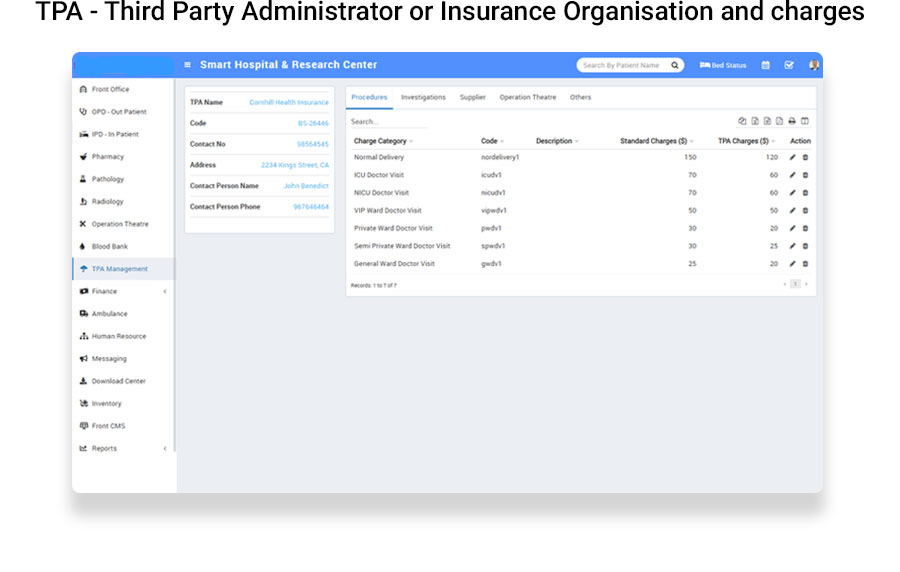Screen dimensions: 900x572
Task: Open column visibility icon above the table
Action: point(805,121)
